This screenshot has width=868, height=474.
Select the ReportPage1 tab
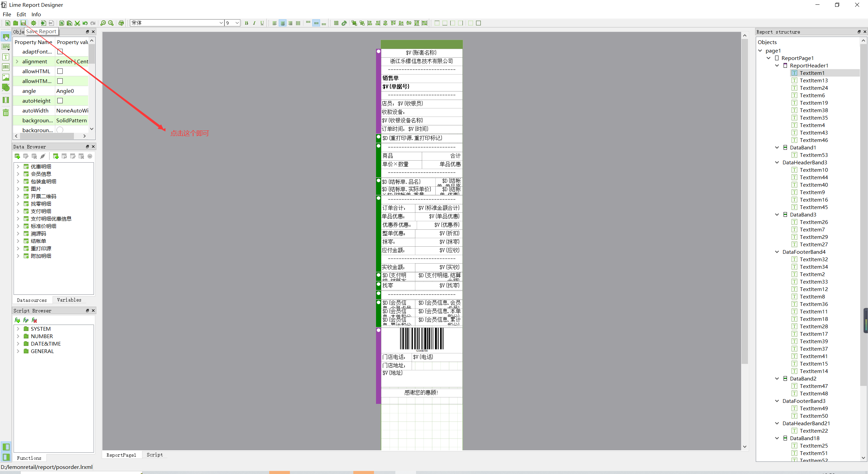[x=121, y=455]
